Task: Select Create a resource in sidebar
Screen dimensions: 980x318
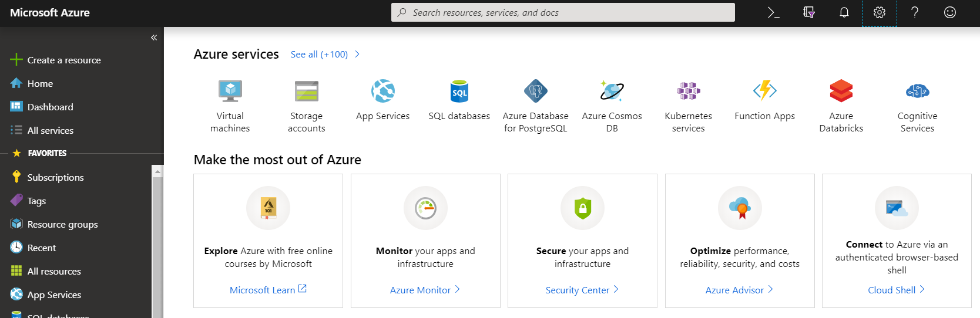Action: coord(63,60)
